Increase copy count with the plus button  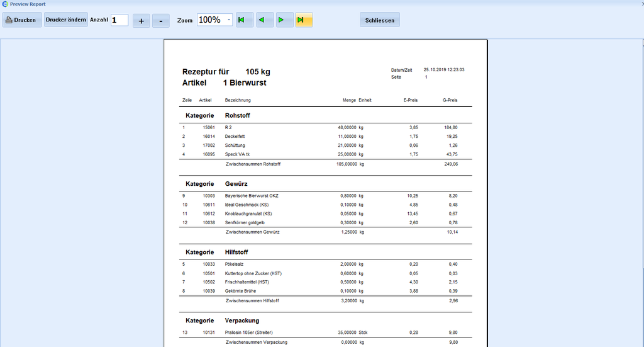point(142,21)
